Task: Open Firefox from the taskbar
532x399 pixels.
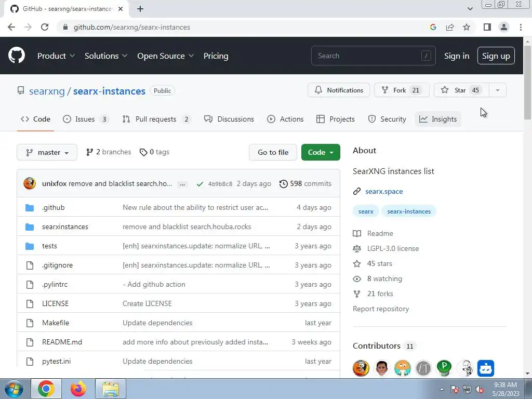Action: point(78,389)
